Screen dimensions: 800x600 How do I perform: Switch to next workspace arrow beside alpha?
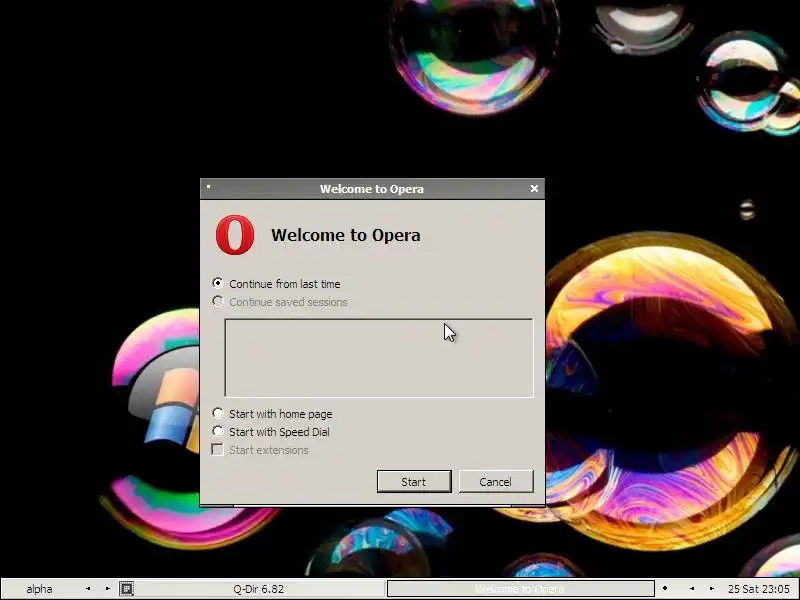[108, 589]
